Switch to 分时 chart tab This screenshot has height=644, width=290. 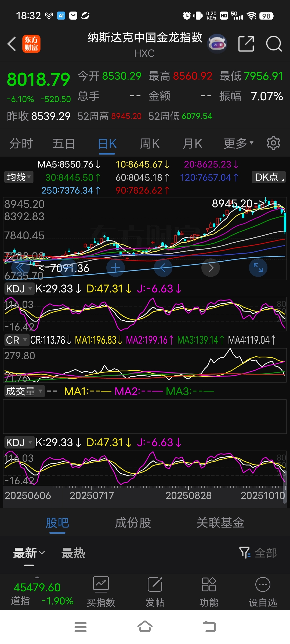click(x=21, y=143)
